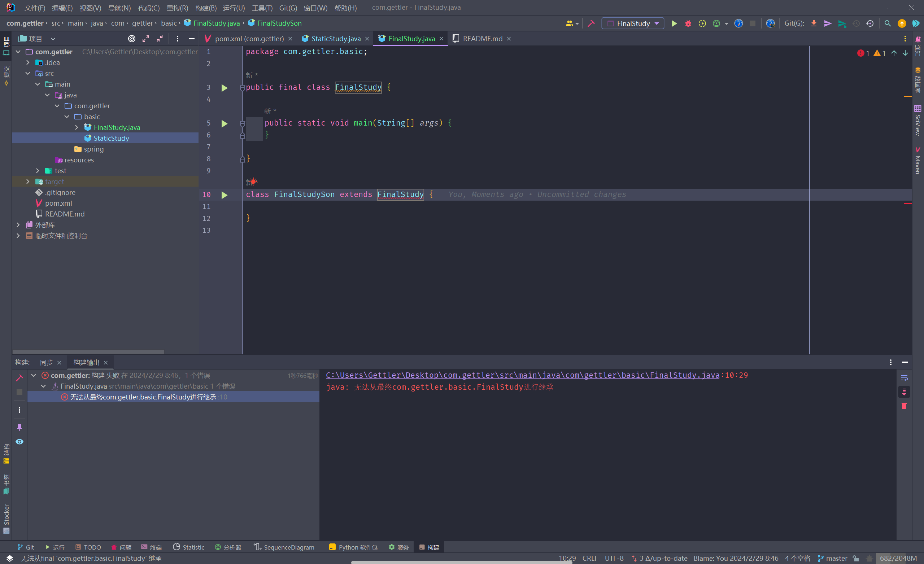Image resolution: width=924 pixels, height=564 pixels.
Task: Open the search everywhere magnifier
Action: click(887, 23)
